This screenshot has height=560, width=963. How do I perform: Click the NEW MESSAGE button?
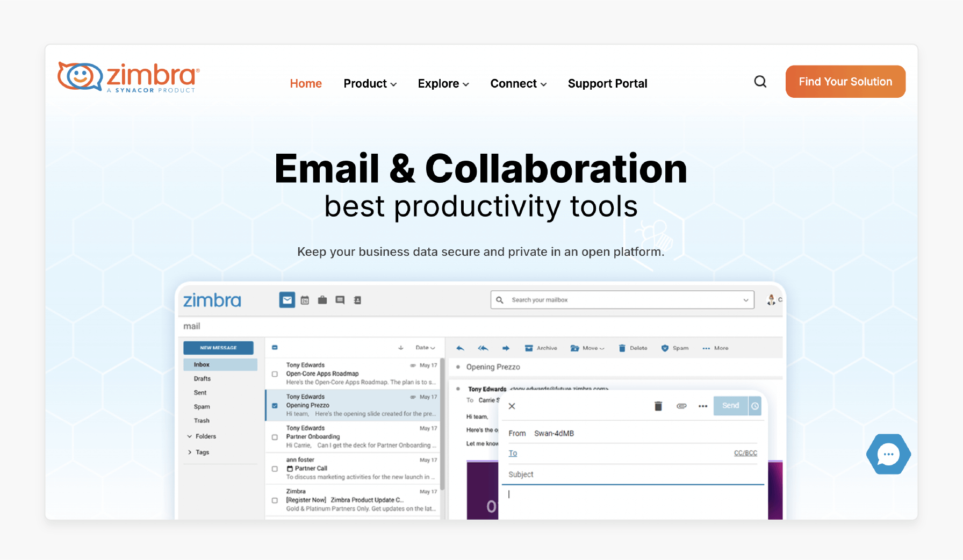coord(218,348)
